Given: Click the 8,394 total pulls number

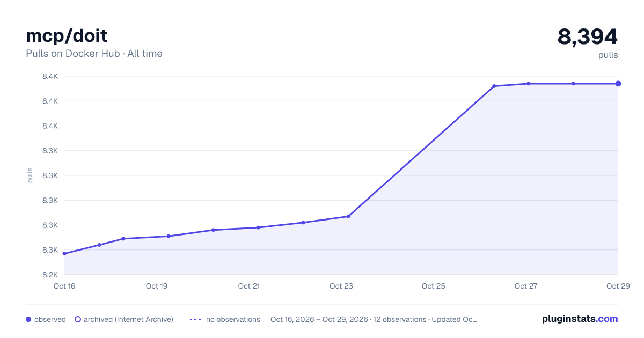Looking at the screenshot, I should 588,36.
